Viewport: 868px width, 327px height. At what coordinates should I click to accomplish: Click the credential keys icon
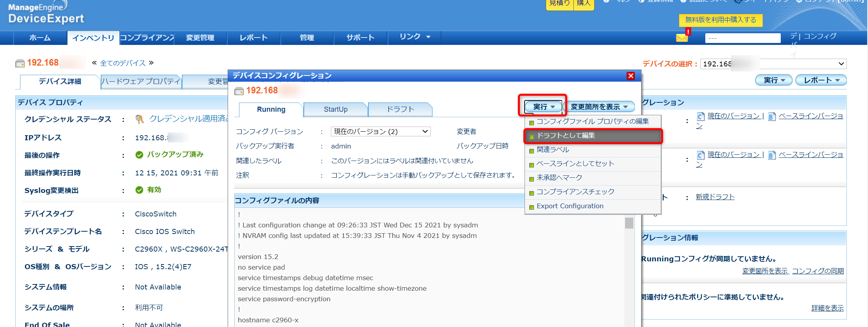pos(140,119)
